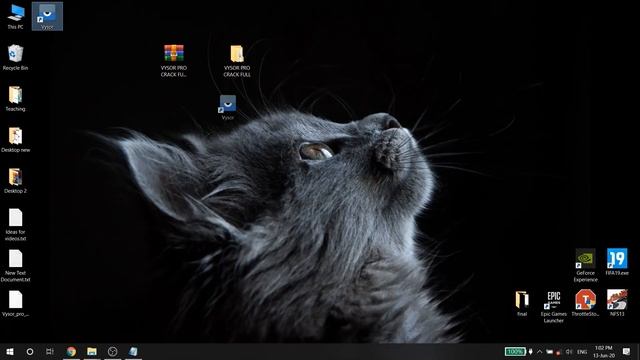This screenshot has width=640, height=360.
Task: Select the Vysor_pro_ file icon
Action: (16, 304)
